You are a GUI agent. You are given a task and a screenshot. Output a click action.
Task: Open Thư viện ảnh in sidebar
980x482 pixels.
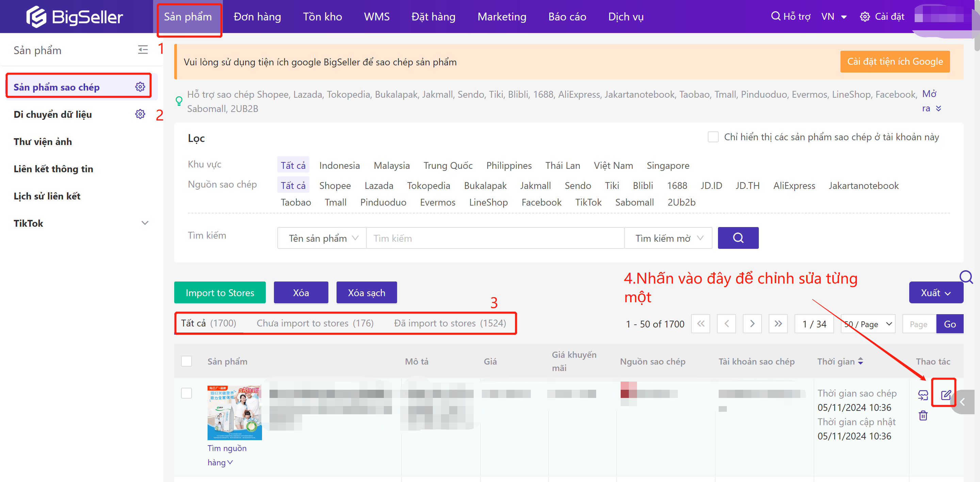43,142
